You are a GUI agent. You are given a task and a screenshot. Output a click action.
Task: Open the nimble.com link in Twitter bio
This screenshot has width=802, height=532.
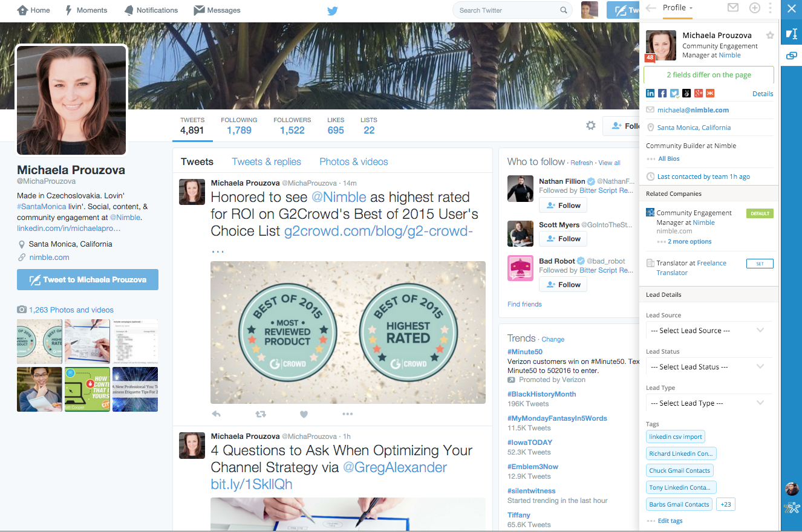tap(50, 258)
